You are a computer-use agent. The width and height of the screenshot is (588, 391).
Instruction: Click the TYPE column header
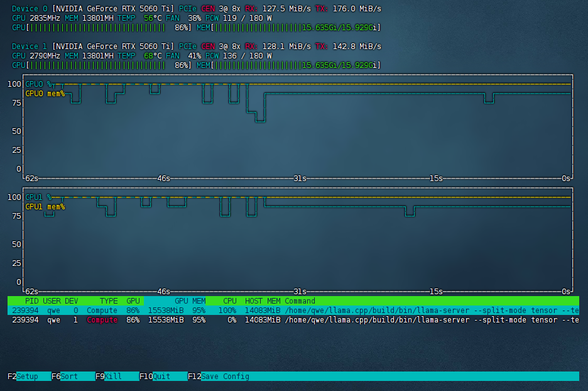coord(109,301)
